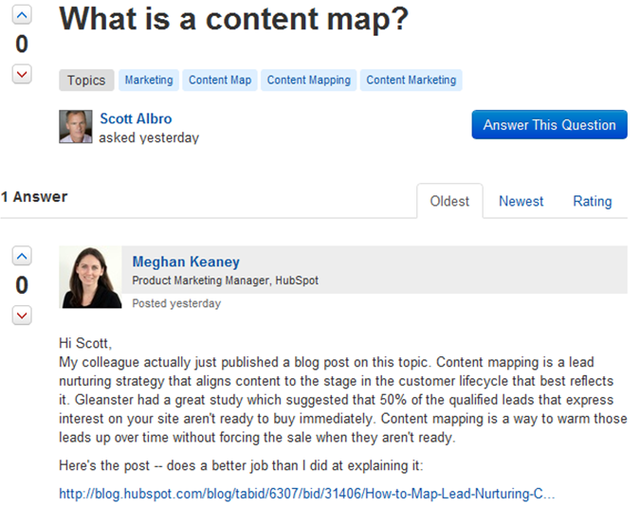Upvote the question with the up arrow
Image resolution: width=640 pixels, height=506 pixels.
coord(21,15)
